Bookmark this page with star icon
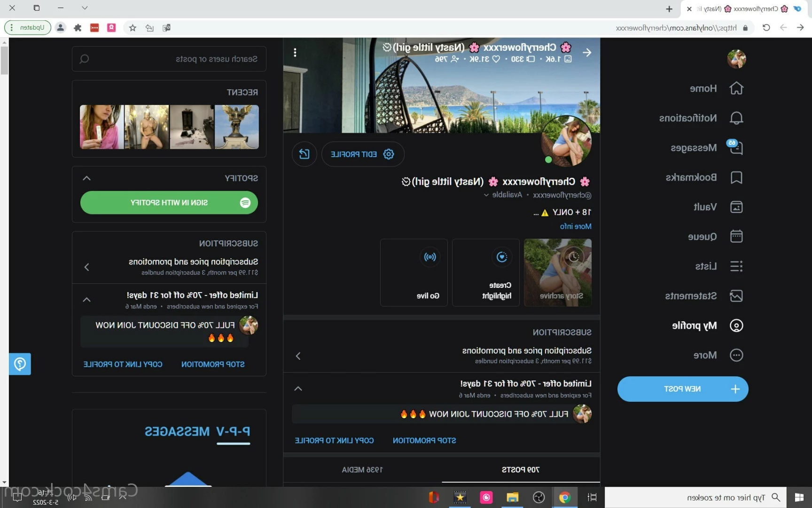The width and height of the screenshot is (812, 508). point(133,28)
